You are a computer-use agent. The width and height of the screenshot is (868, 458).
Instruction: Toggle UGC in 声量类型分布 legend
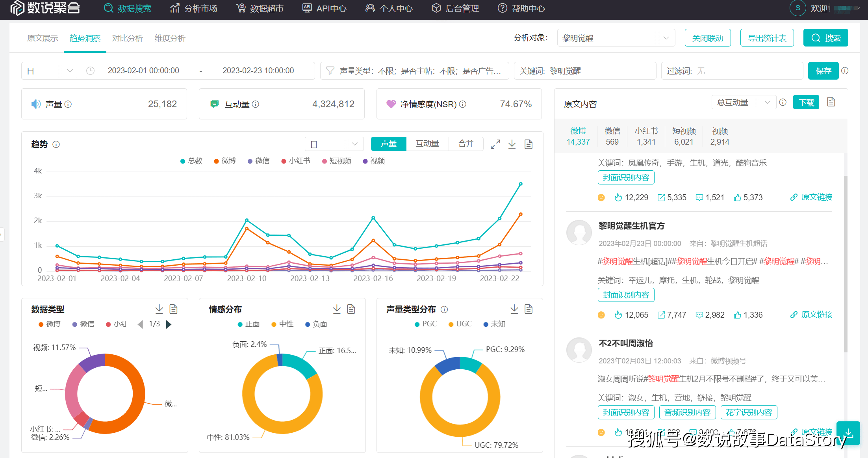tap(460, 324)
